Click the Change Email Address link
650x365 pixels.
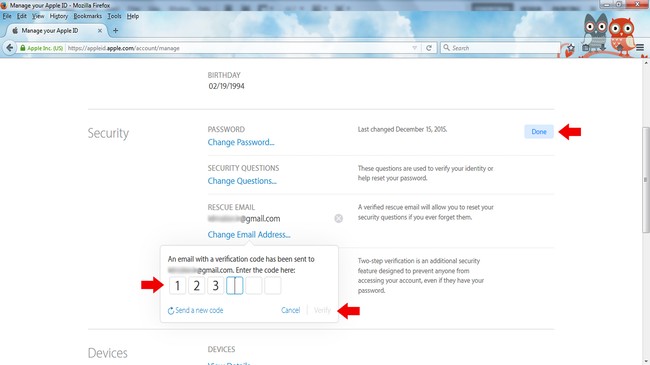249,235
